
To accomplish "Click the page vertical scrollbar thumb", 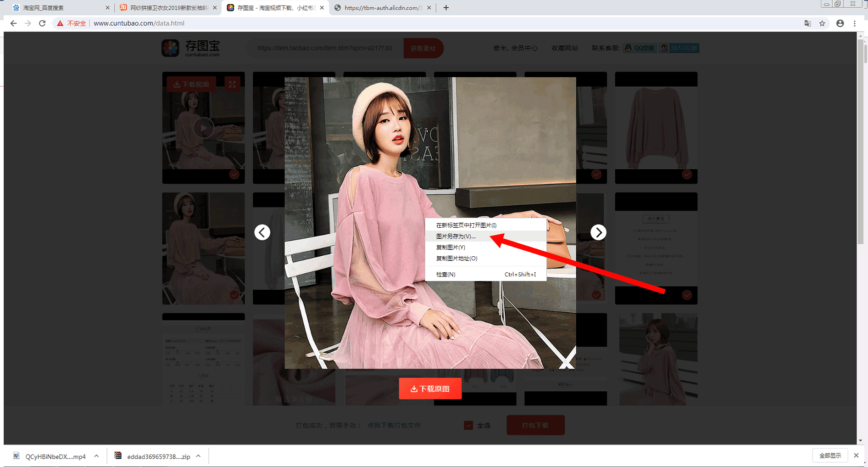I will click(x=860, y=142).
